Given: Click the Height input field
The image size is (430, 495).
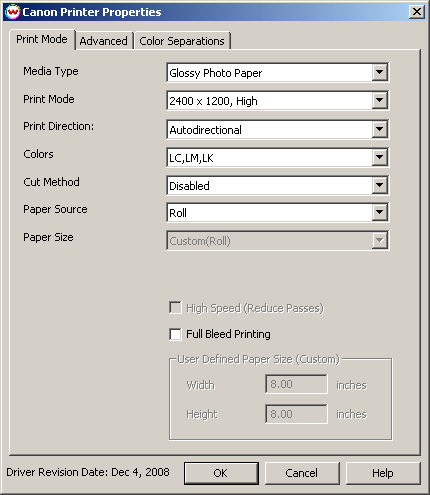Looking at the screenshot, I should coord(296,414).
